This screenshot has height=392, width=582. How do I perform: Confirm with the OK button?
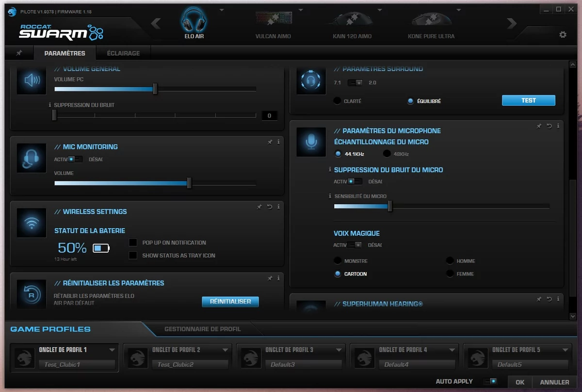pos(520,382)
